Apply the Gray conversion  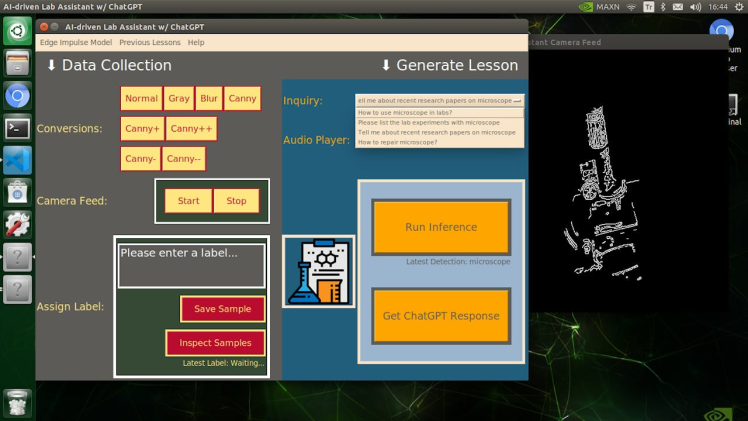[179, 98]
